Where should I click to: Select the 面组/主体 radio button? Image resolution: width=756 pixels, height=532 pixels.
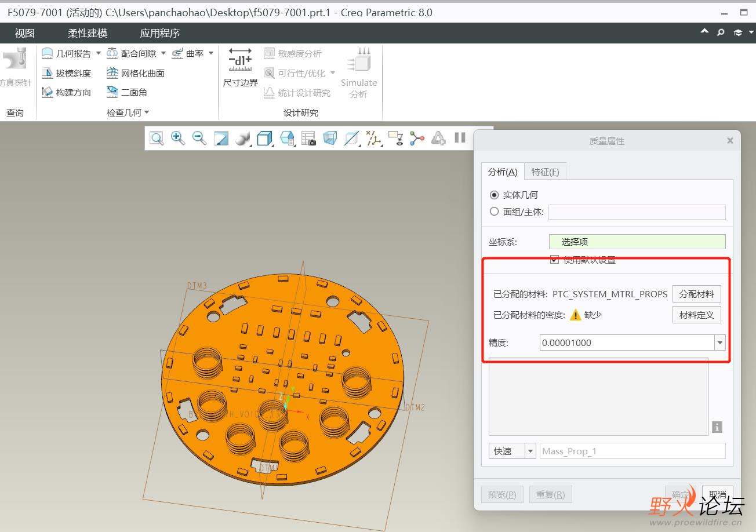495,212
